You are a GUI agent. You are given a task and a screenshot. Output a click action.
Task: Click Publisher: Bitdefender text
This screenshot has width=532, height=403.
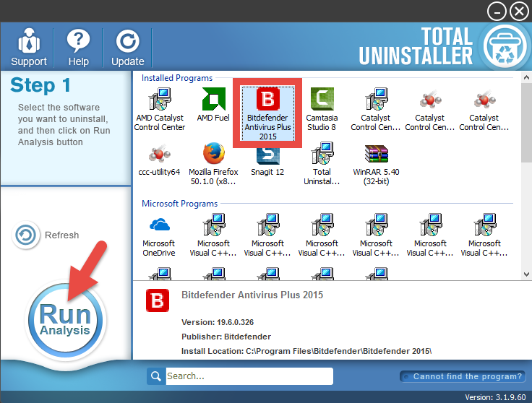click(226, 337)
